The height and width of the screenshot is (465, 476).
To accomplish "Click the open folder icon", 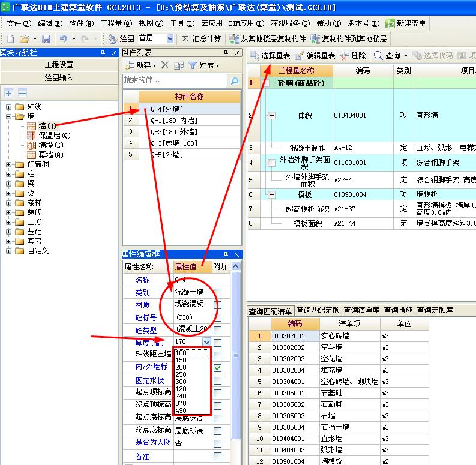I will coord(24,39).
